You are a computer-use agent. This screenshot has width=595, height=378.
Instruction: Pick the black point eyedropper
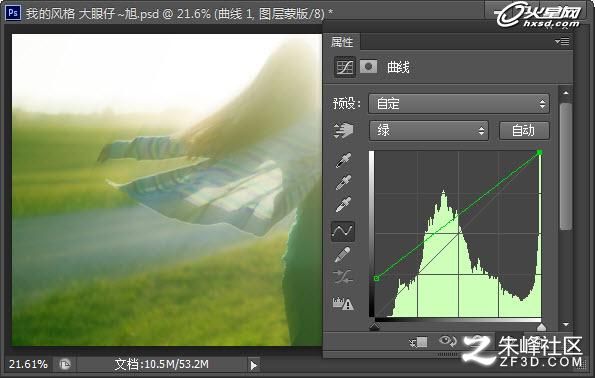click(x=343, y=160)
